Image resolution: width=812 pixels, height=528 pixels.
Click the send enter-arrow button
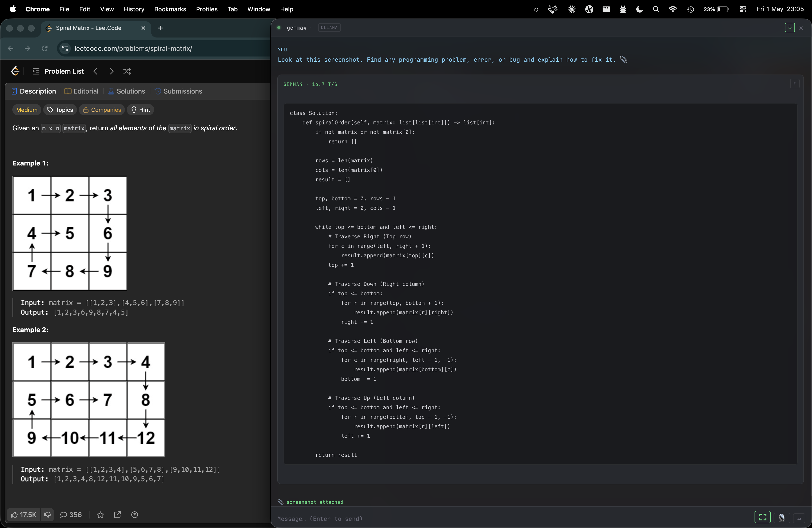tap(799, 519)
